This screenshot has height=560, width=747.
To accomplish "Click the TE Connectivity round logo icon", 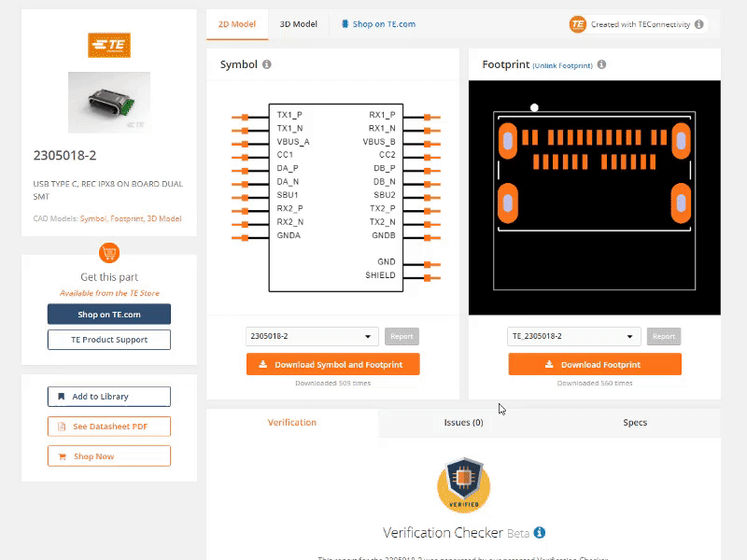I will pos(578,24).
